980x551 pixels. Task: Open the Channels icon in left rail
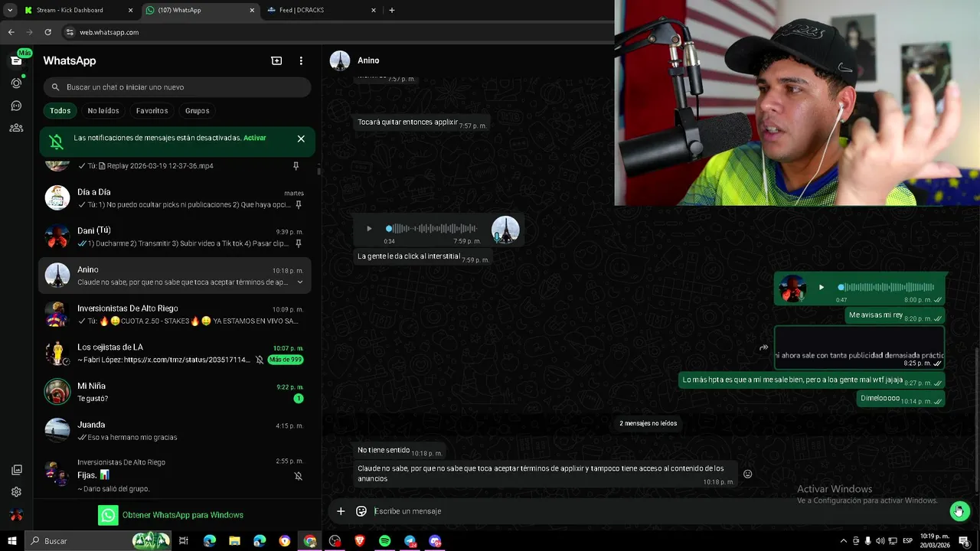click(x=16, y=106)
